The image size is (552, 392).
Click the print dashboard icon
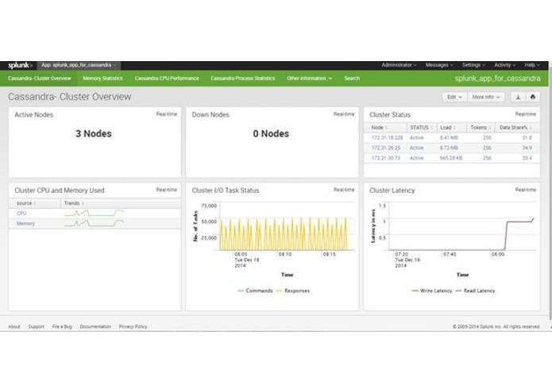[x=533, y=97]
